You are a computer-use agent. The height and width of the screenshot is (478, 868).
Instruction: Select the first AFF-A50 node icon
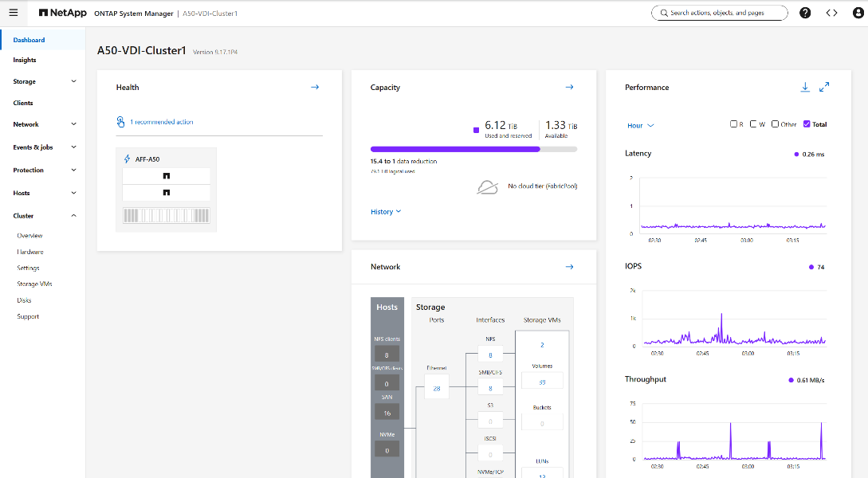coord(166,176)
